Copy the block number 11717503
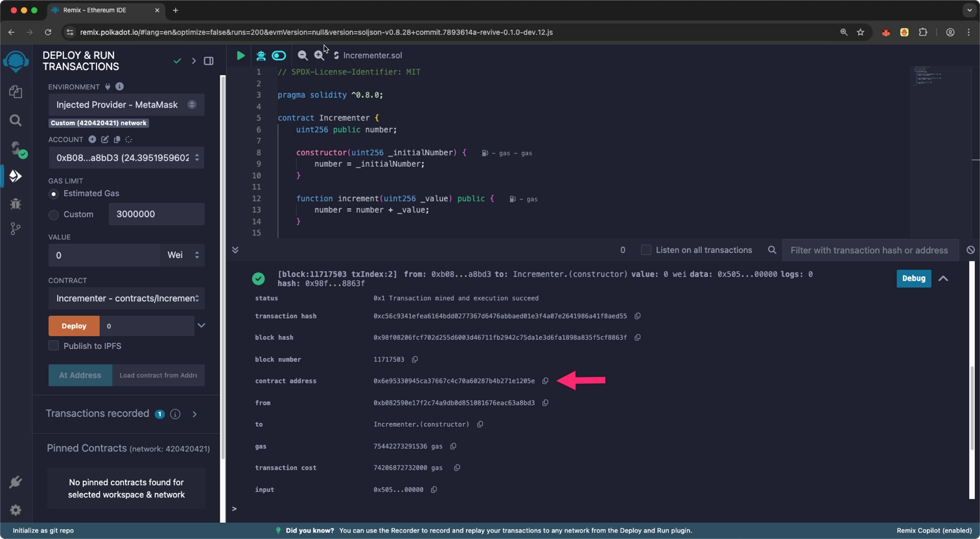 [x=415, y=359]
